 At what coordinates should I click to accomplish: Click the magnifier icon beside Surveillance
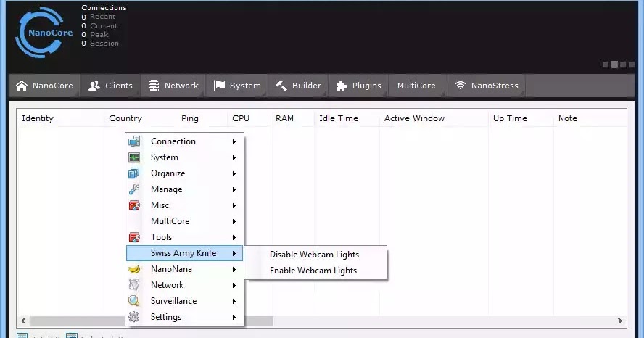coord(134,301)
